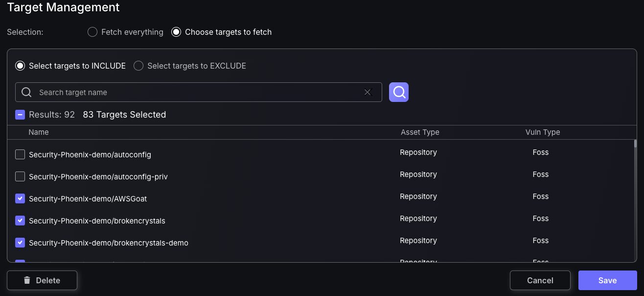Save the target selection
644x296 pixels.
pyautogui.click(x=607, y=280)
